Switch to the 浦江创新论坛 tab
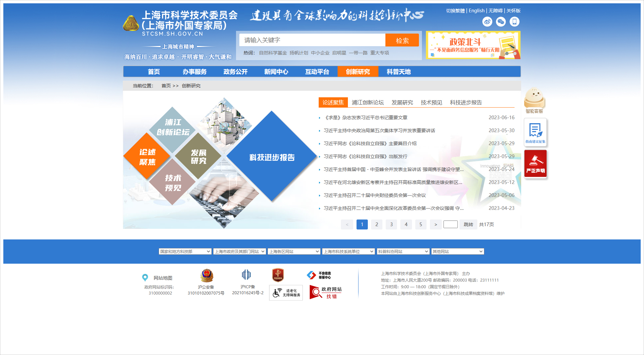The image size is (644, 355). tap(367, 103)
